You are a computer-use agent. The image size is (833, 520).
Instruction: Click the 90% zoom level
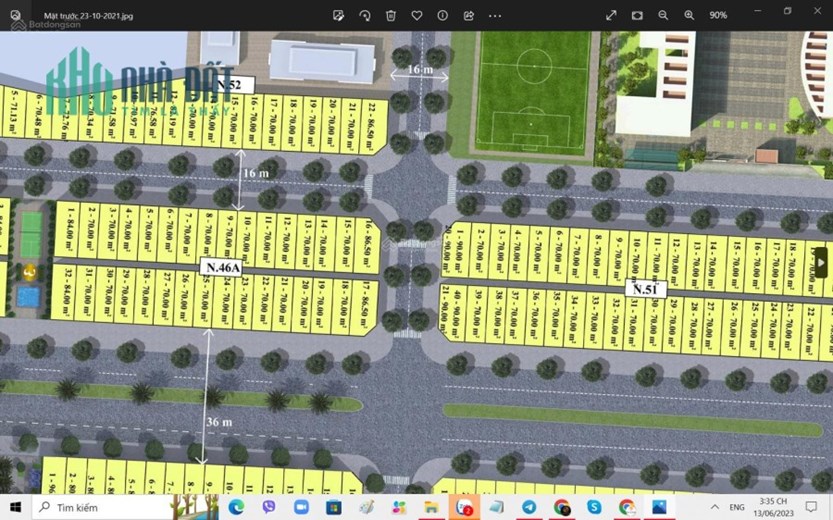coord(718,15)
